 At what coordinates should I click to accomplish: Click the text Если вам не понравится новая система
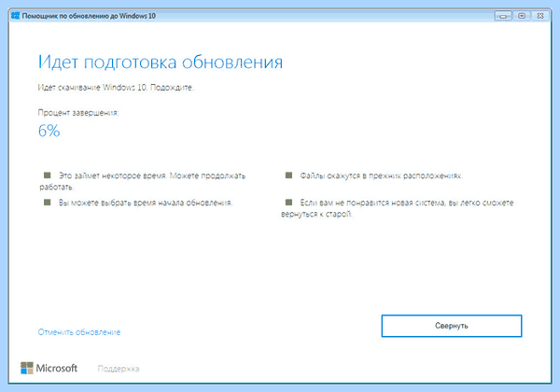tap(372, 203)
